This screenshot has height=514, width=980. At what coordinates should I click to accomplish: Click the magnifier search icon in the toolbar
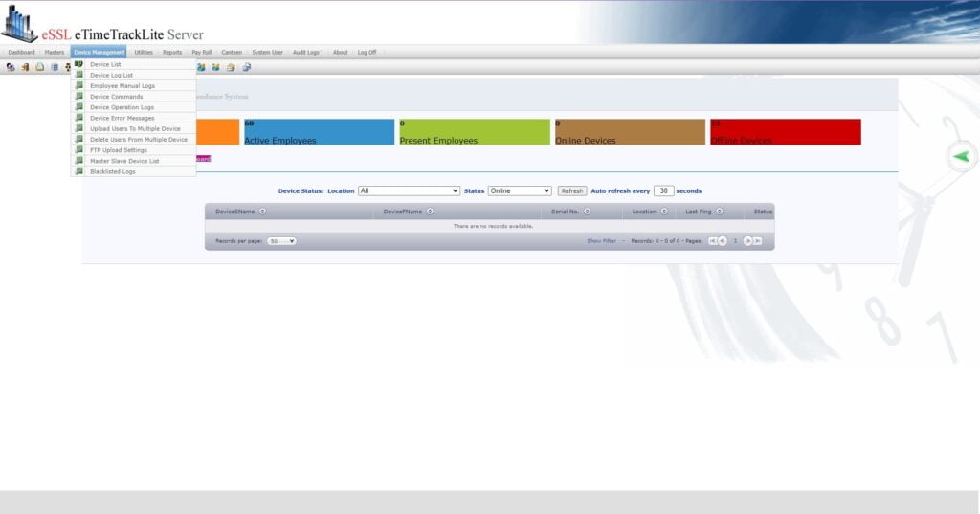[x=247, y=67]
